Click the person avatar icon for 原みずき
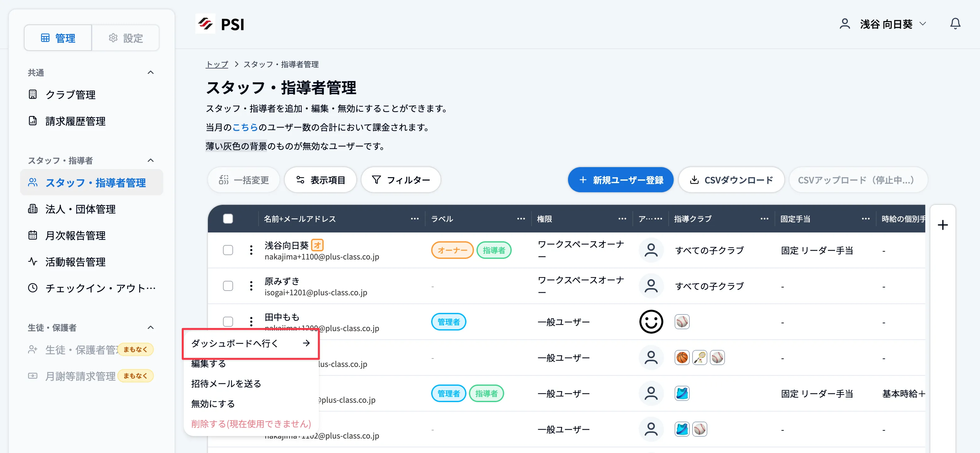Image resolution: width=980 pixels, height=453 pixels. click(x=651, y=286)
